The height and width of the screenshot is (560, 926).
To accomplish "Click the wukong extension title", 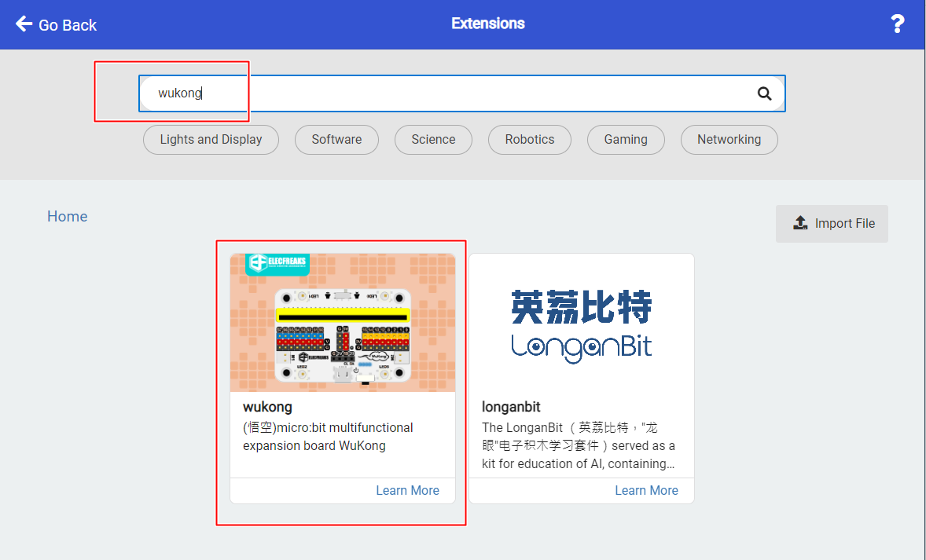I will (267, 407).
